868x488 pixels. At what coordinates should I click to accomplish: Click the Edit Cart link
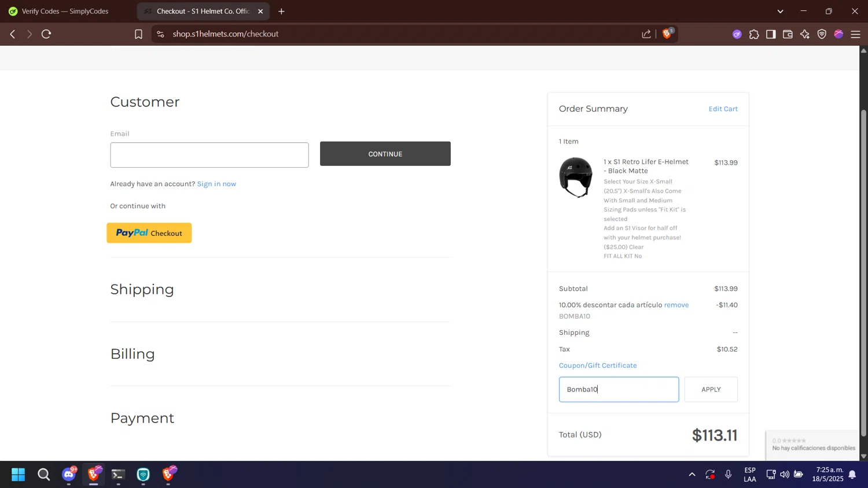[723, 109]
